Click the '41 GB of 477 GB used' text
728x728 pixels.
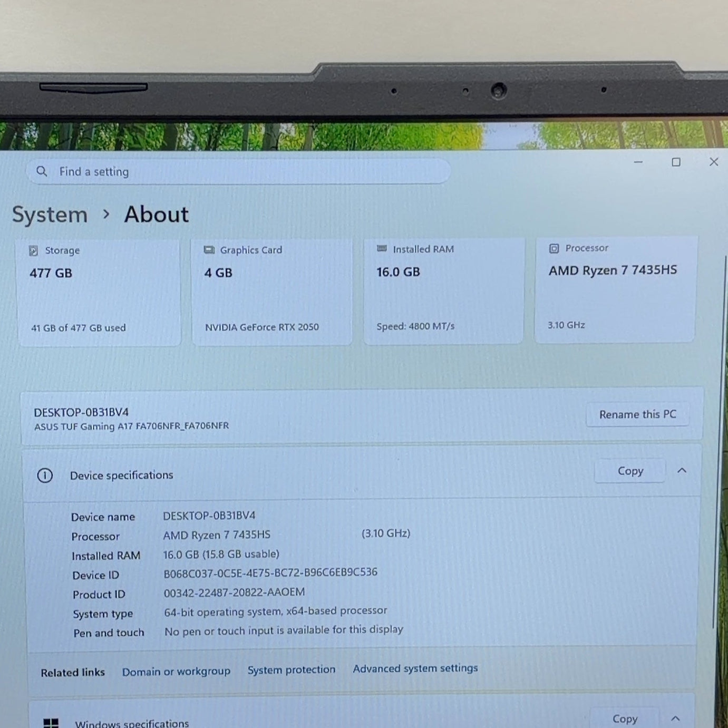click(x=79, y=328)
